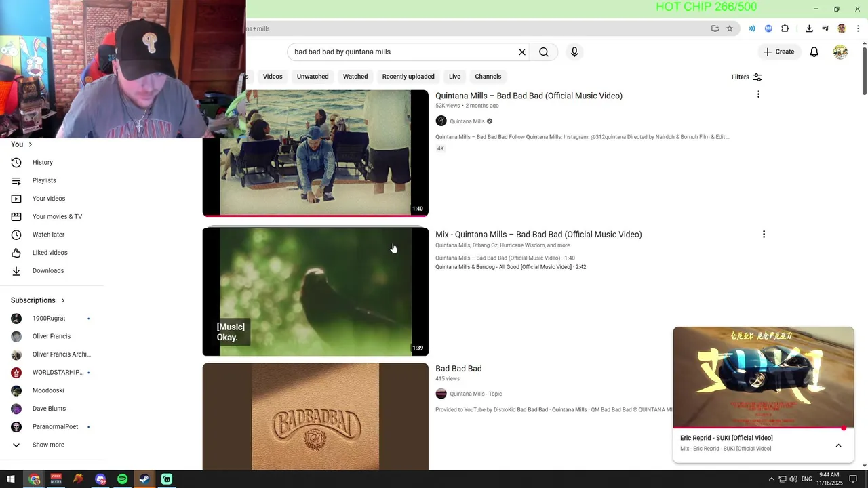Click the magnifier search button
Image resolution: width=868 pixels, height=488 pixels.
click(x=544, y=52)
